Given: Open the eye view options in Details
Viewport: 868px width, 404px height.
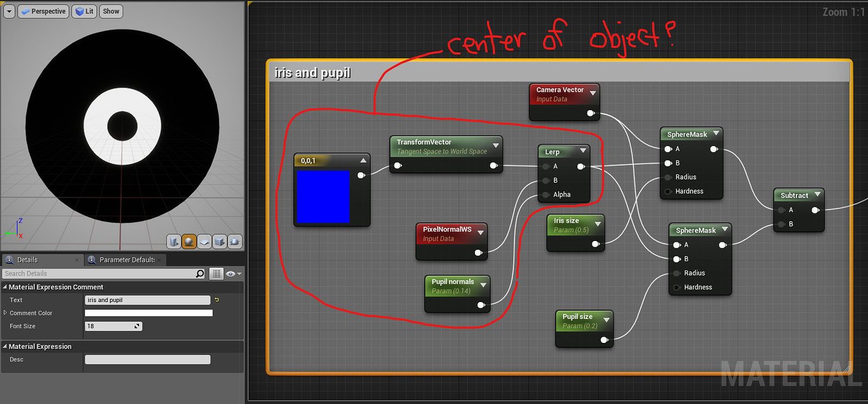Looking at the screenshot, I should [x=233, y=274].
